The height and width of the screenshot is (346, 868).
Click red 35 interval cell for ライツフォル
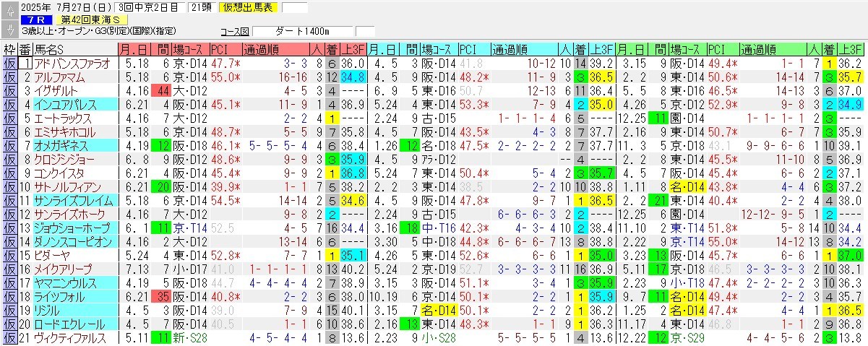pos(160,297)
